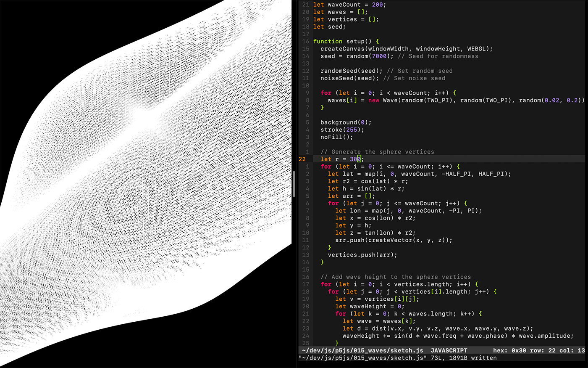Click '// Add wave height' comment line
The image size is (588, 368).
coord(396,277)
